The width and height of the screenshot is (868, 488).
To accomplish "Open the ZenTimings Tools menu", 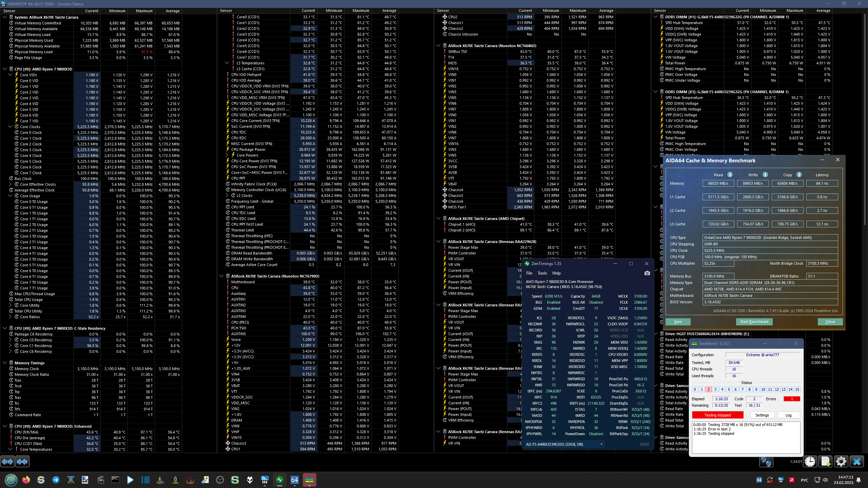I will click(x=542, y=273).
